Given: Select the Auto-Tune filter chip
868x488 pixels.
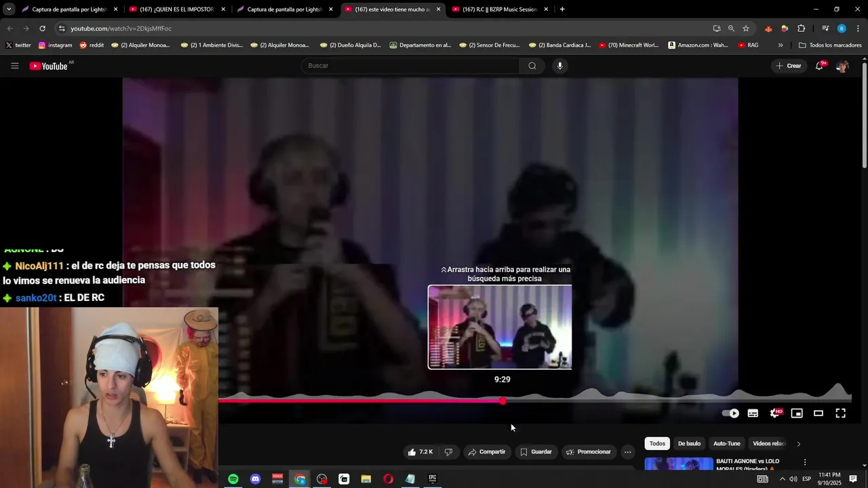Looking at the screenshot, I should click(x=726, y=444).
